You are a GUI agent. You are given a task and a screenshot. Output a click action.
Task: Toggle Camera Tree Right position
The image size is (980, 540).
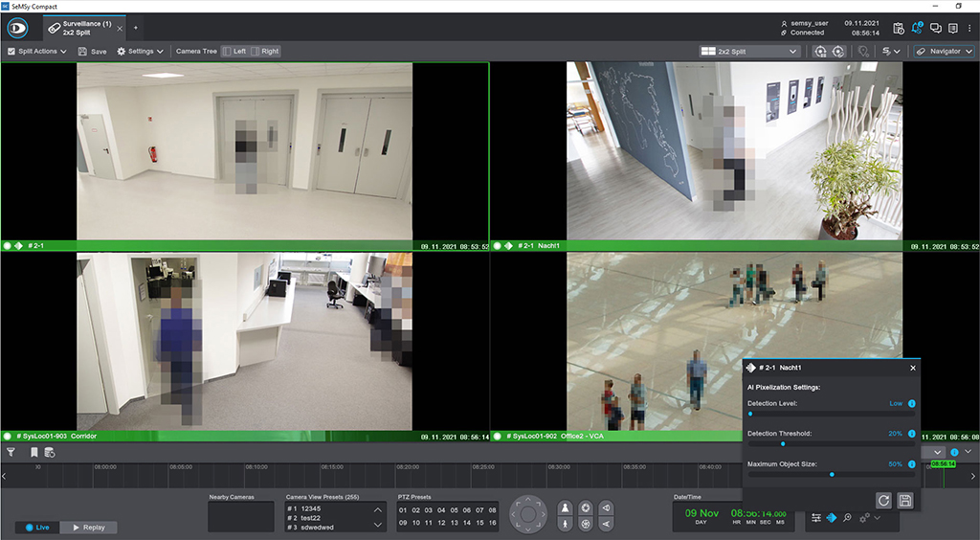(264, 52)
